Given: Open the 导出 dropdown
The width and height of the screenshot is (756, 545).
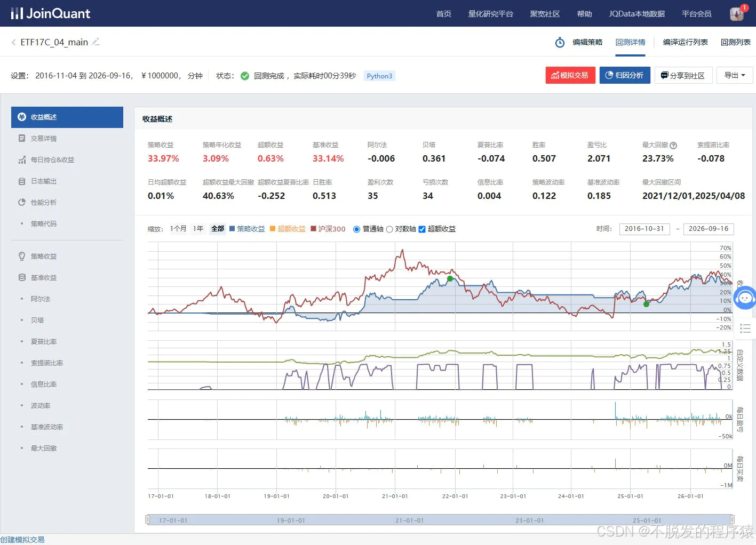Looking at the screenshot, I should [x=735, y=75].
